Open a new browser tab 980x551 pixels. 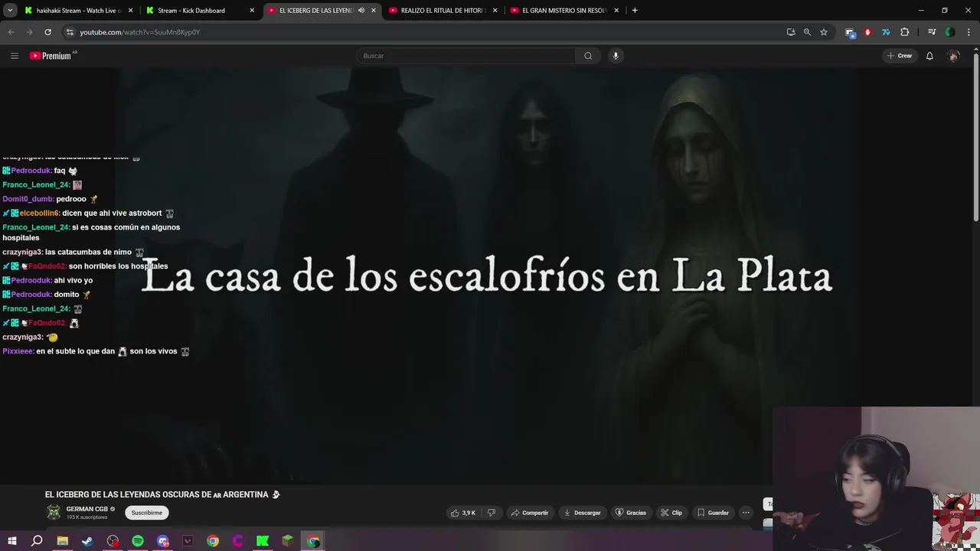[635, 11]
